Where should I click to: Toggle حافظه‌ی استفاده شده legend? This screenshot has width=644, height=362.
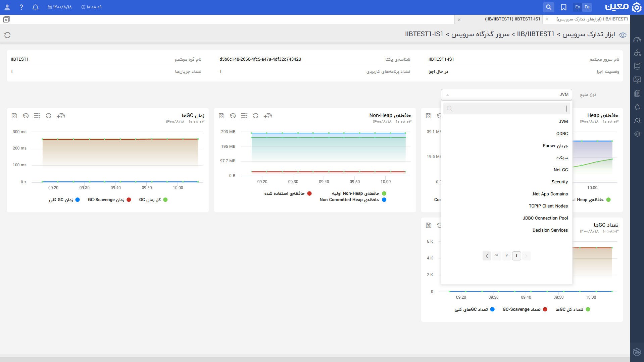pos(288,193)
